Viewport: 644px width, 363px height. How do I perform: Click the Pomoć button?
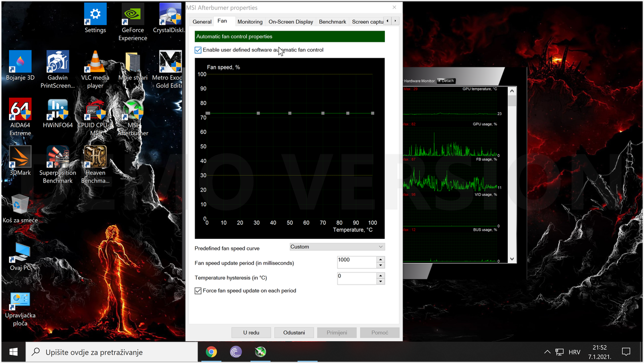pos(379,333)
